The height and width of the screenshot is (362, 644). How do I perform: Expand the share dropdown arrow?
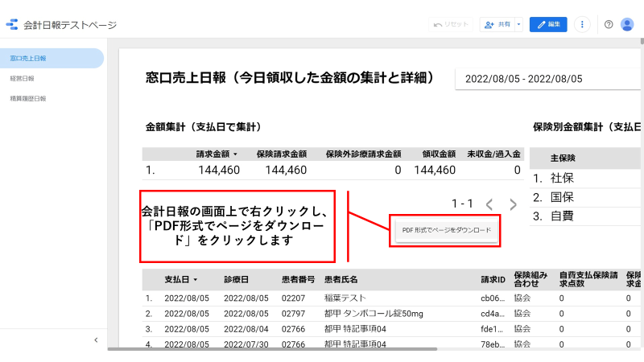point(519,25)
